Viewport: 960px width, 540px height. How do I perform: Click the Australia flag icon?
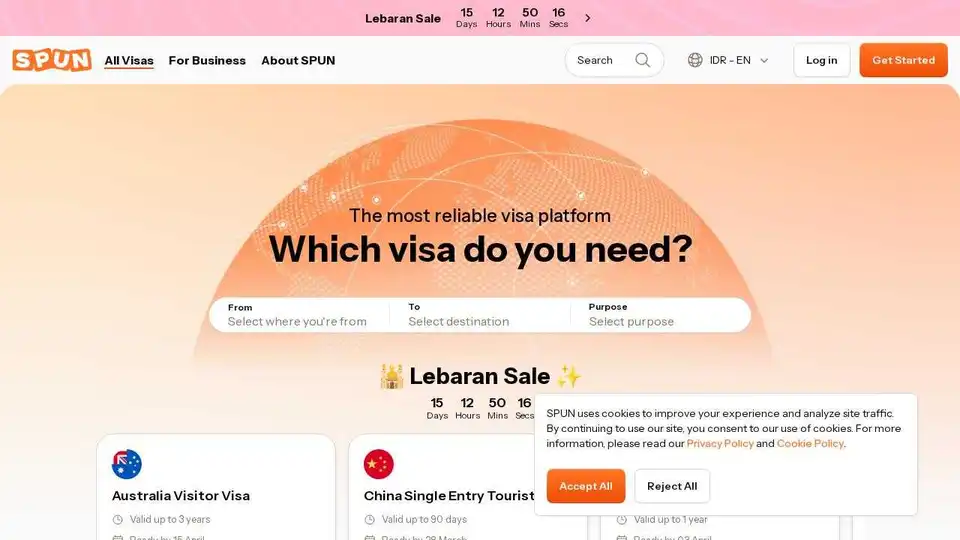(x=127, y=464)
